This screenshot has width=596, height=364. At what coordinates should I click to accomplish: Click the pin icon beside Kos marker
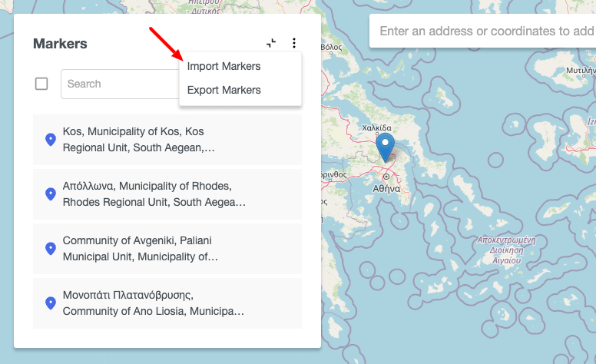tap(51, 140)
